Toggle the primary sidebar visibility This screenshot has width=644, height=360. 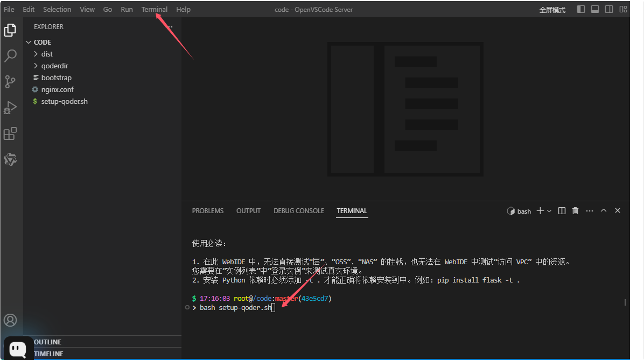[580, 9]
